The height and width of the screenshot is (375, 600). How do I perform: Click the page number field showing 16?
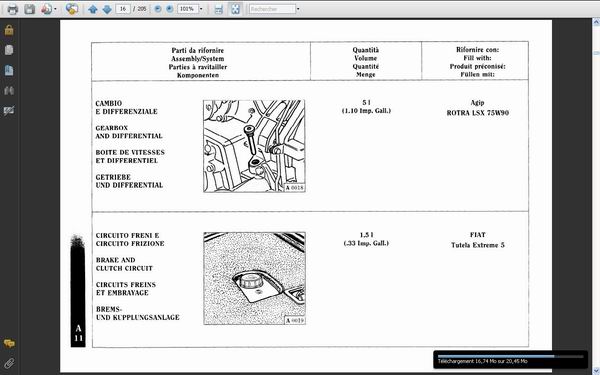coord(123,9)
